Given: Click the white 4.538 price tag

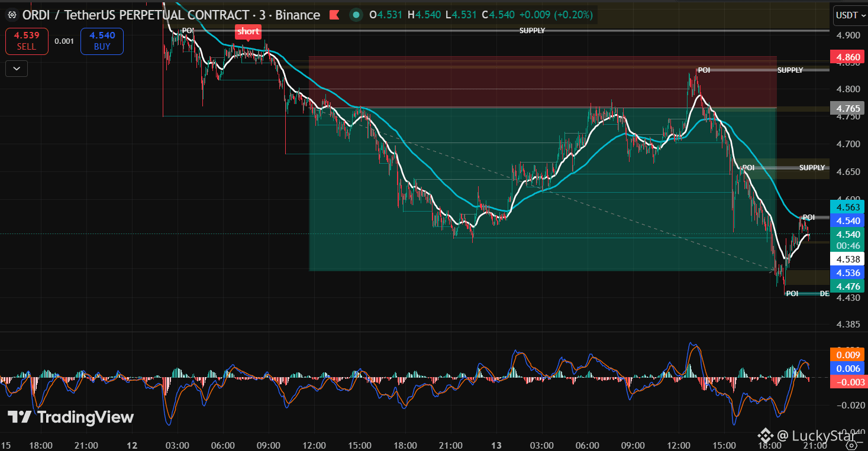Looking at the screenshot, I should pyautogui.click(x=847, y=258).
